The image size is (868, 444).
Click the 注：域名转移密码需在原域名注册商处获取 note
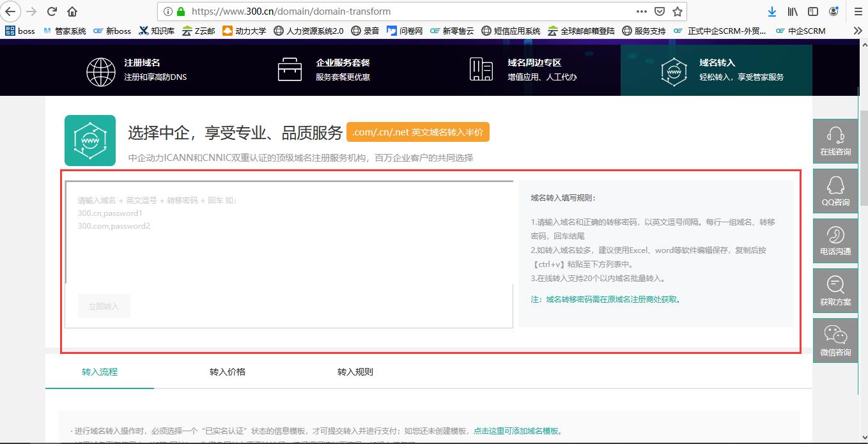tap(606, 299)
